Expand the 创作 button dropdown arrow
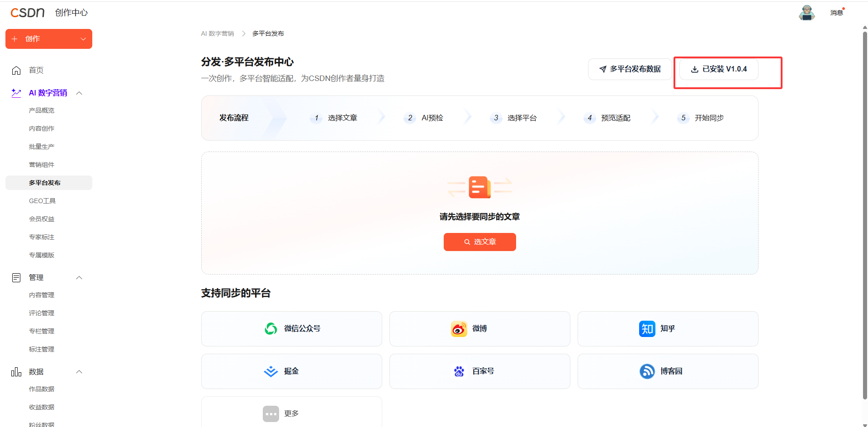The height and width of the screenshot is (427, 868). coord(83,39)
